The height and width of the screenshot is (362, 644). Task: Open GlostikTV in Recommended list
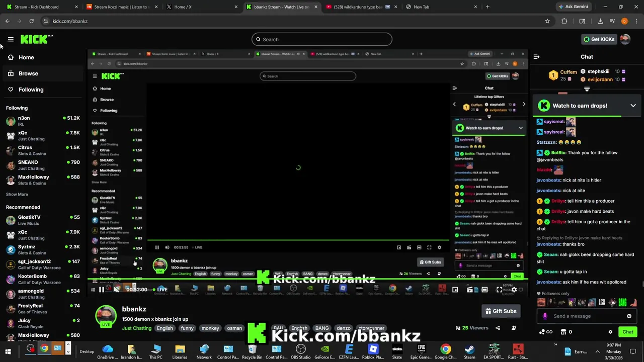pos(43,220)
